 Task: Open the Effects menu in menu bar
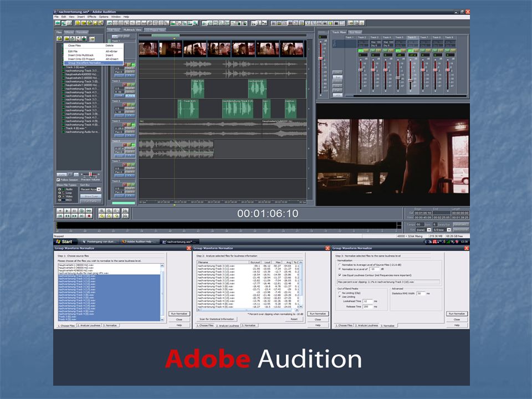coord(91,17)
